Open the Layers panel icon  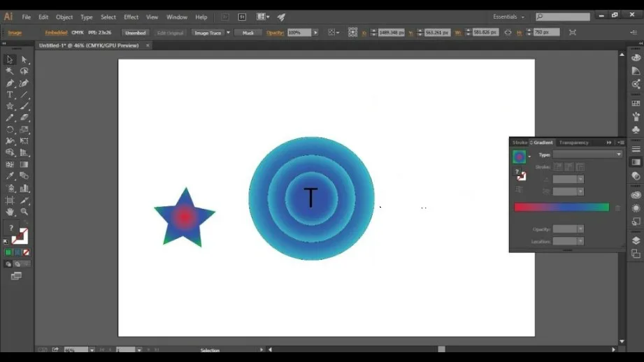636,240
